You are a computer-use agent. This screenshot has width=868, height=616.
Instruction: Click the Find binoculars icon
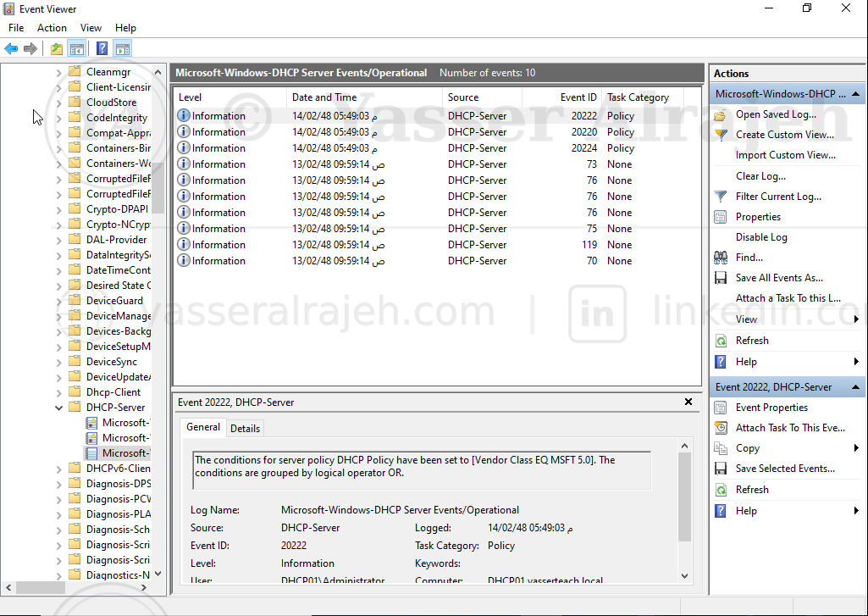(720, 258)
